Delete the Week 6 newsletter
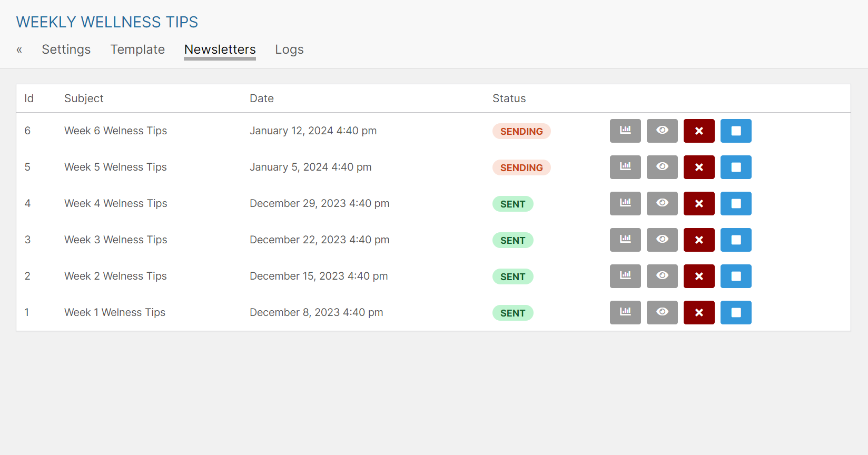Viewport: 868px width, 455px height. coord(699,131)
